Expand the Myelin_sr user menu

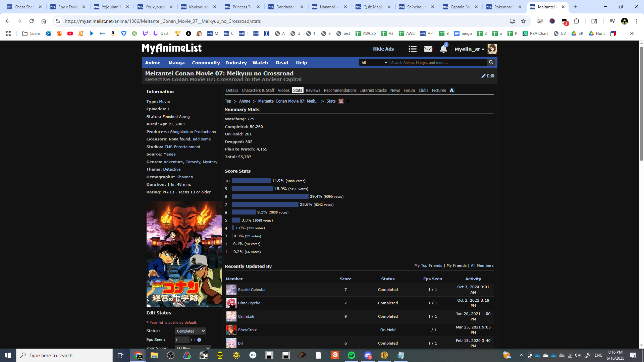coord(469,49)
